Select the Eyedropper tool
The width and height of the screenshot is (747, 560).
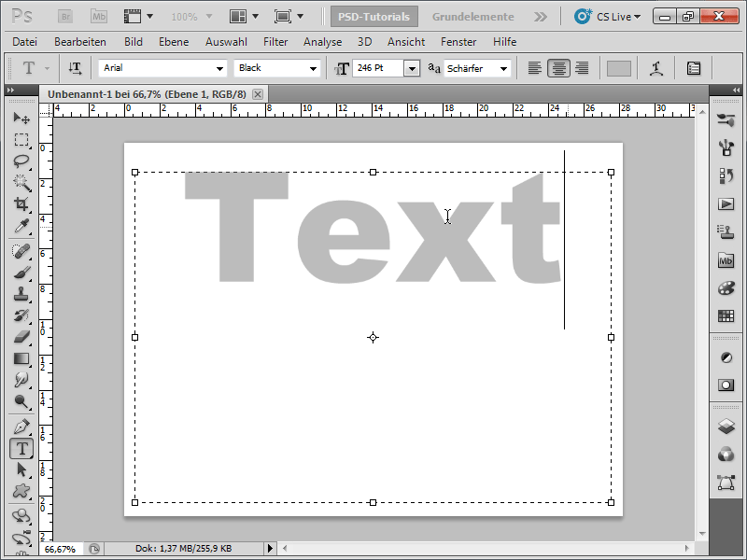pos(21,226)
